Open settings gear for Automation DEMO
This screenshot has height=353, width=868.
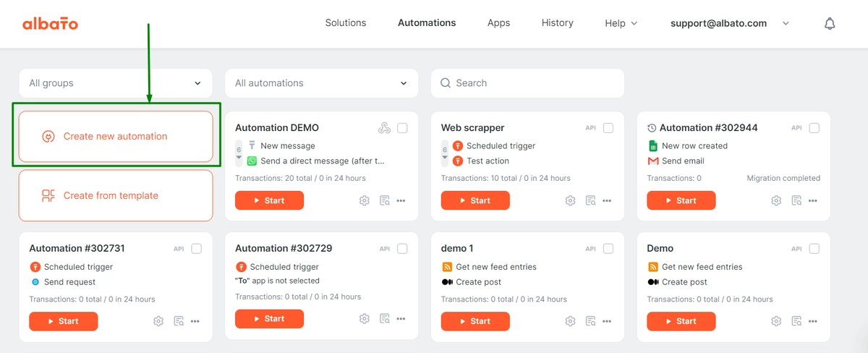(365, 200)
